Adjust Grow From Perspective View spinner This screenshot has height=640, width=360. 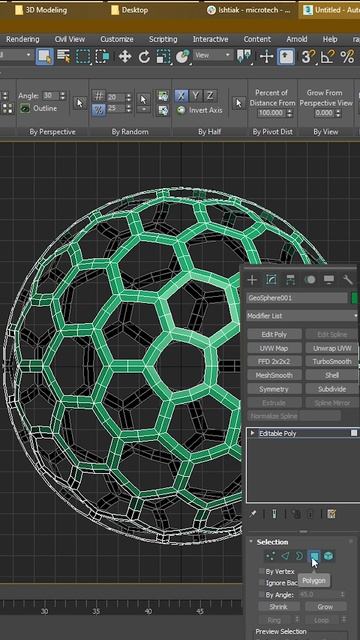point(337,113)
